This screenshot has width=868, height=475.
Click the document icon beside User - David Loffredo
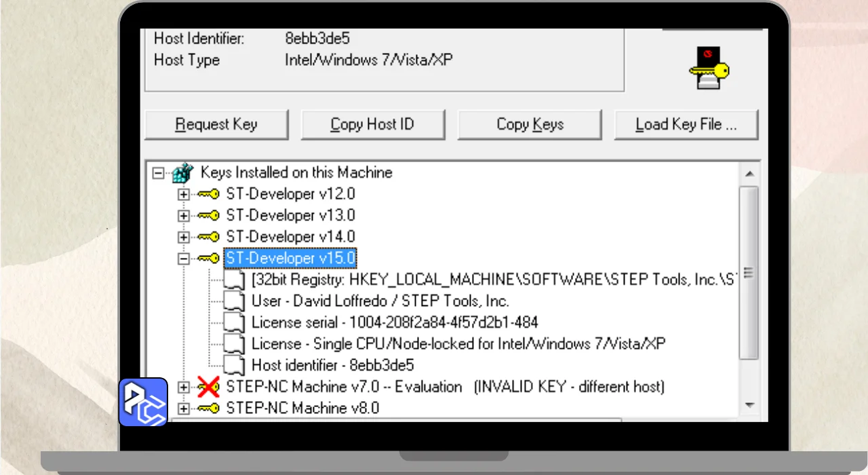coord(234,301)
